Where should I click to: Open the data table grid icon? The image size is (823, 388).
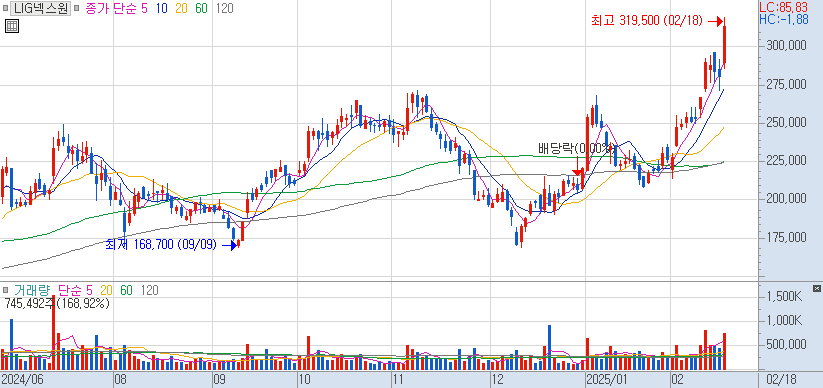click(12, 26)
